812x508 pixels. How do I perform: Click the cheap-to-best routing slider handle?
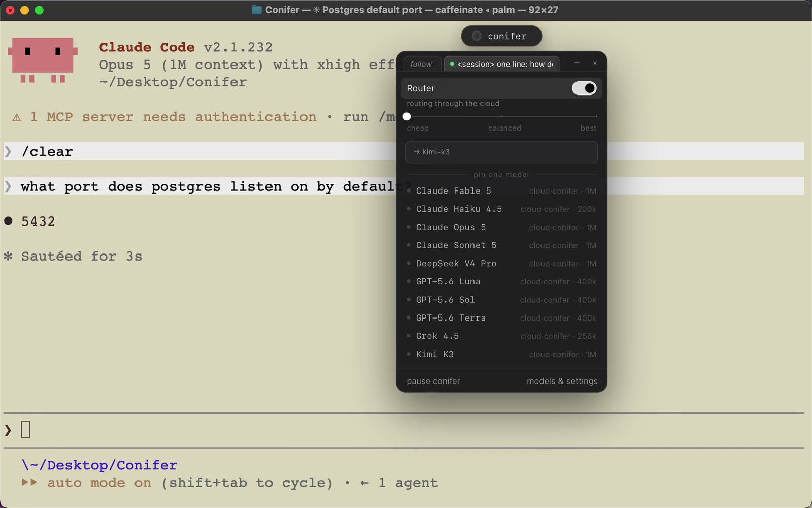(407, 116)
